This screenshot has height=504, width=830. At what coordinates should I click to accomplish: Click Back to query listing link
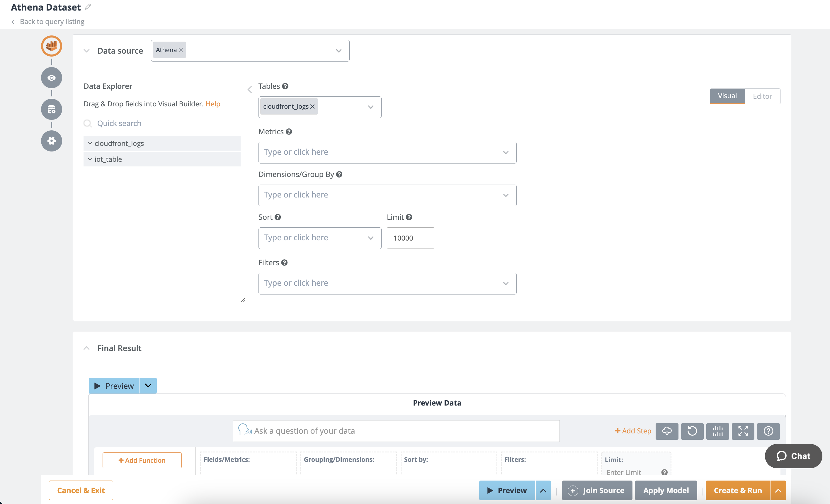tap(52, 22)
